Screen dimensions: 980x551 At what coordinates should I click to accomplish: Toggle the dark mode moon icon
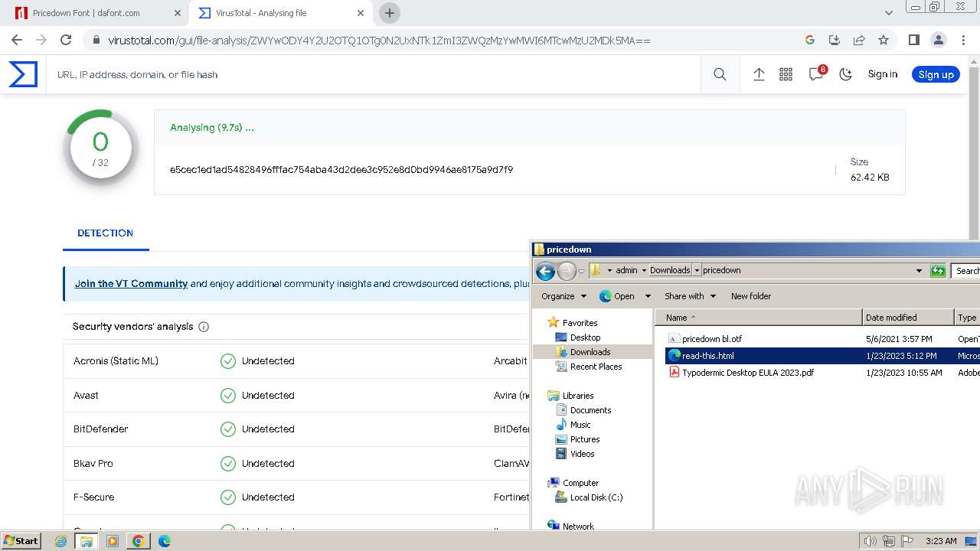tap(845, 74)
